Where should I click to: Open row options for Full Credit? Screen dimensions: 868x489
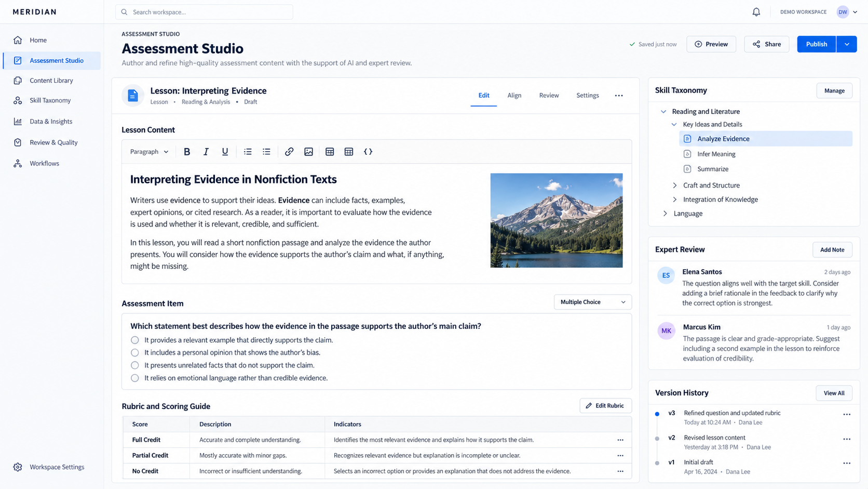coord(620,440)
